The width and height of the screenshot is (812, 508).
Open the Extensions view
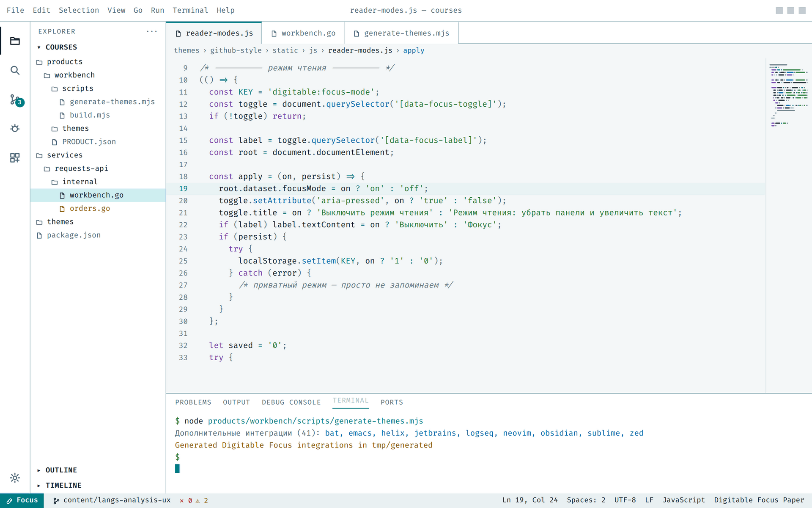[15, 157]
